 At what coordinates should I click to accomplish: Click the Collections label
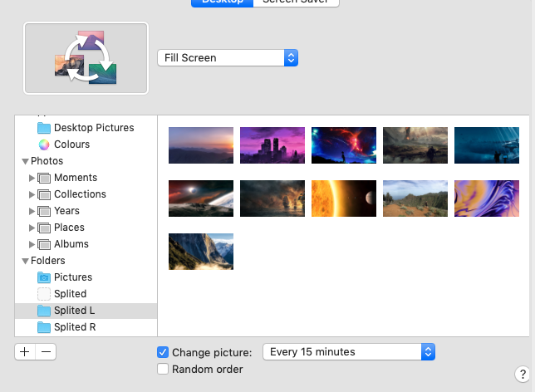point(81,194)
